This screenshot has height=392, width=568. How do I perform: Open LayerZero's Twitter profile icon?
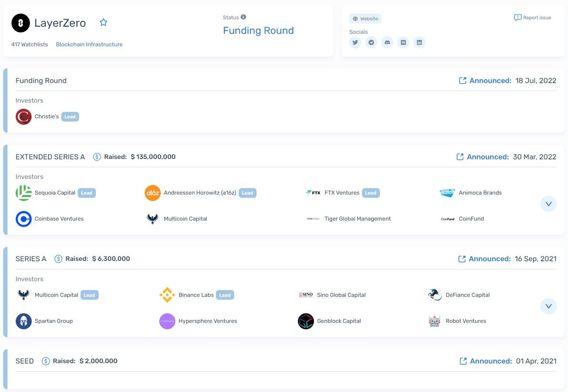coord(355,42)
